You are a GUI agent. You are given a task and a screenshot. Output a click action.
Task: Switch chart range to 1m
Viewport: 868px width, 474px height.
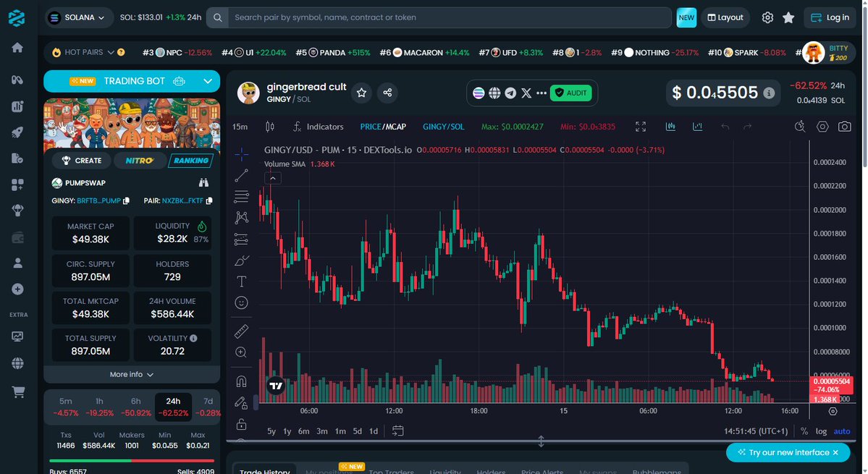coord(340,431)
